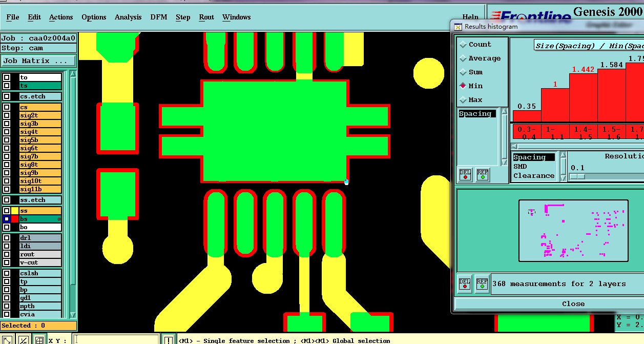Select Spacing in the upper category list

pyautogui.click(x=477, y=114)
